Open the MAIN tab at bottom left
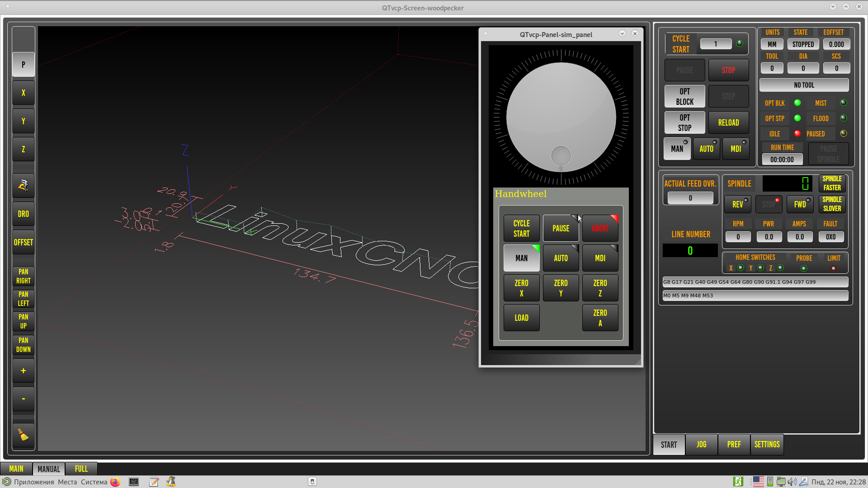This screenshot has height=488, width=868. point(16,469)
